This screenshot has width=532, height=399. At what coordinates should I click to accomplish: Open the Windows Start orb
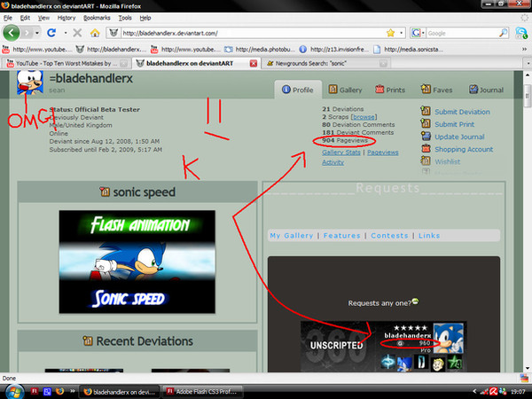coord(13,392)
